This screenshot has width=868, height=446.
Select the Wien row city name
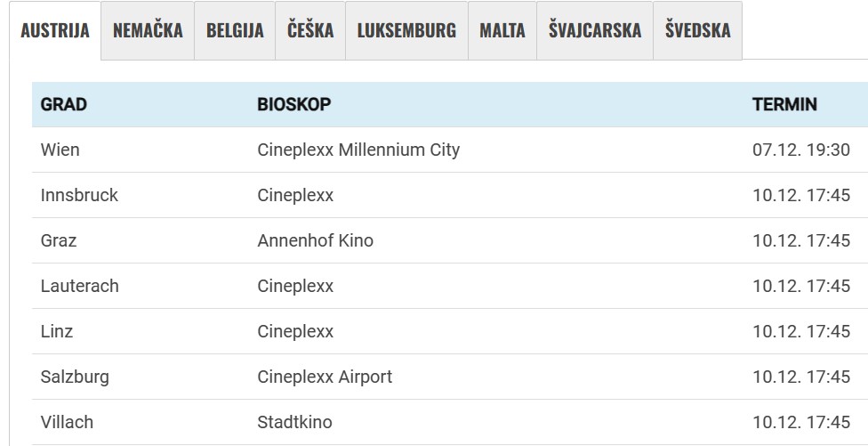point(60,150)
